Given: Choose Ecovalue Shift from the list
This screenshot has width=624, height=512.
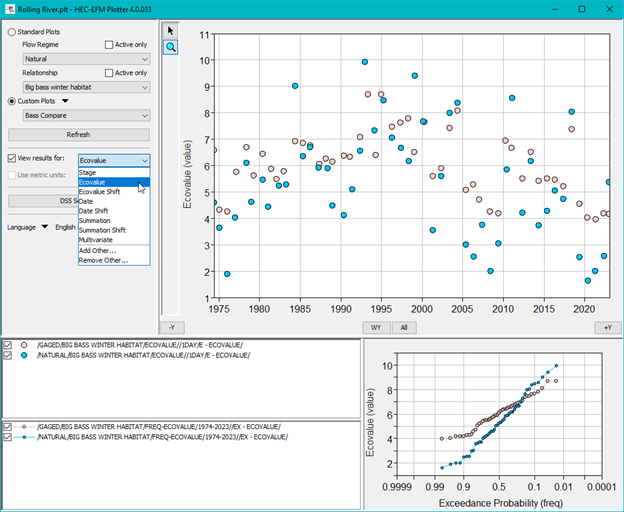Looking at the screenshot, I should (x=101, y=192).
